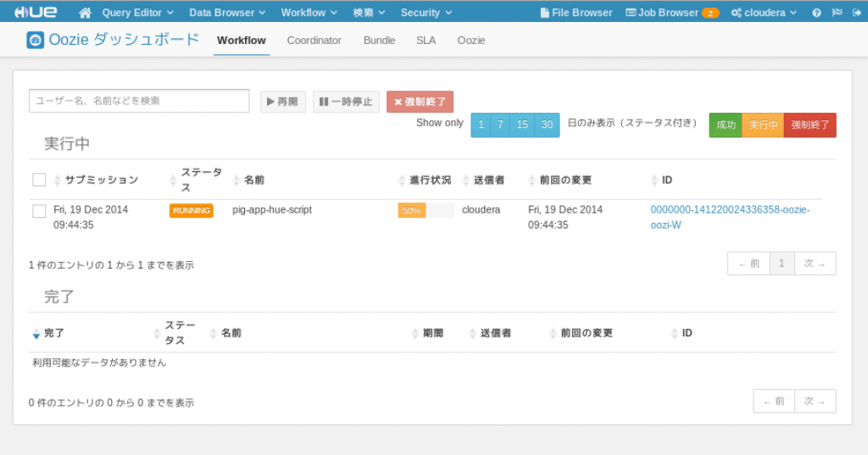
Task: Sort by 進行状況 column icon
Action: (x=402, y=180)
